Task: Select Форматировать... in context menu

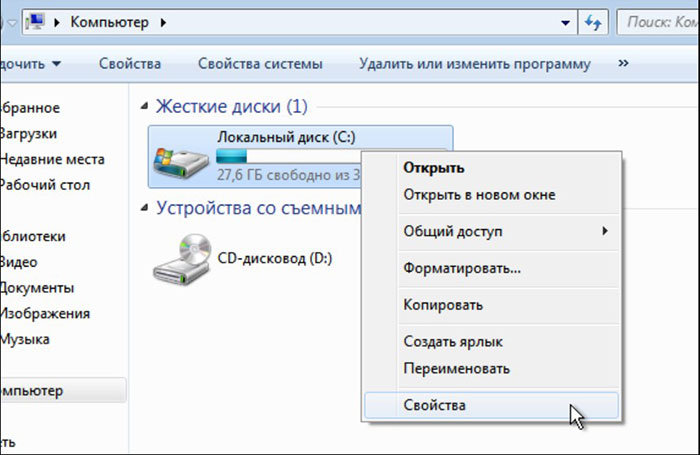Action: click(492, 268)
